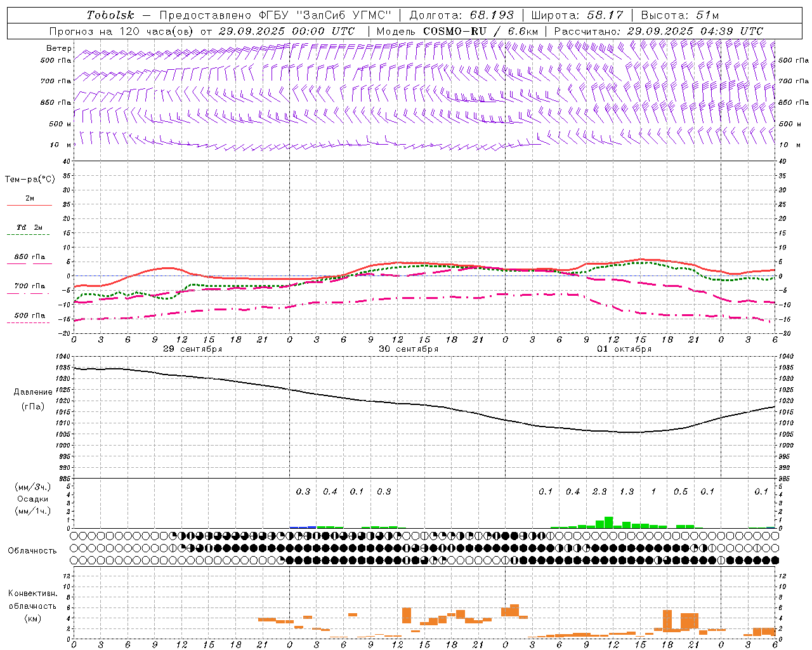Viewport: 812px width, 650px height.
Task: Click the 'Облачность' cloud cover label
Action: pyautogui.click(x=32, y=551)
